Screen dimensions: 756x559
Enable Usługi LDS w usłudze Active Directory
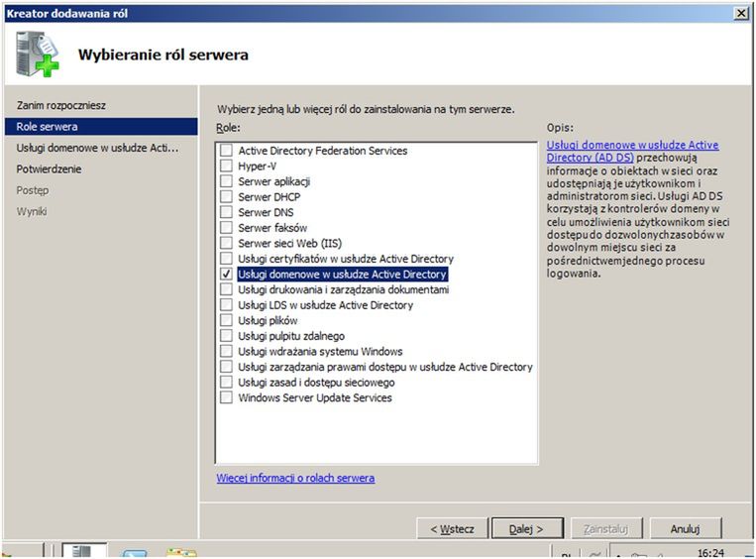click(226, 305)
